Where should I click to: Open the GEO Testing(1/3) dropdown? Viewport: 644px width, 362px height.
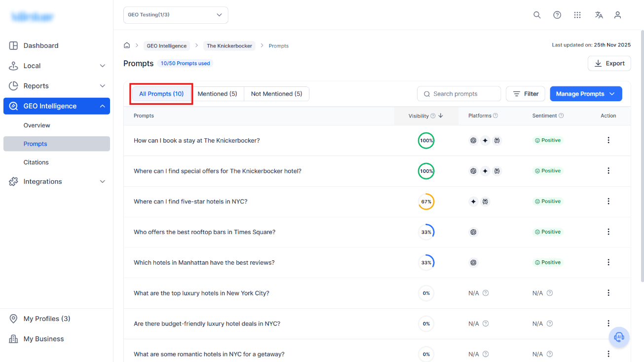176,15
